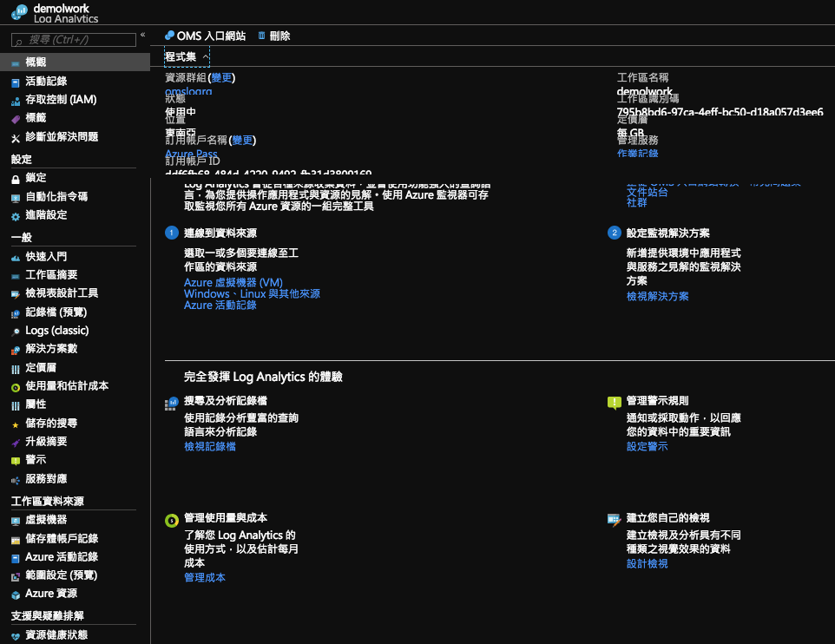Click the 資源健康狀態 heart icon

pos(16,636)
